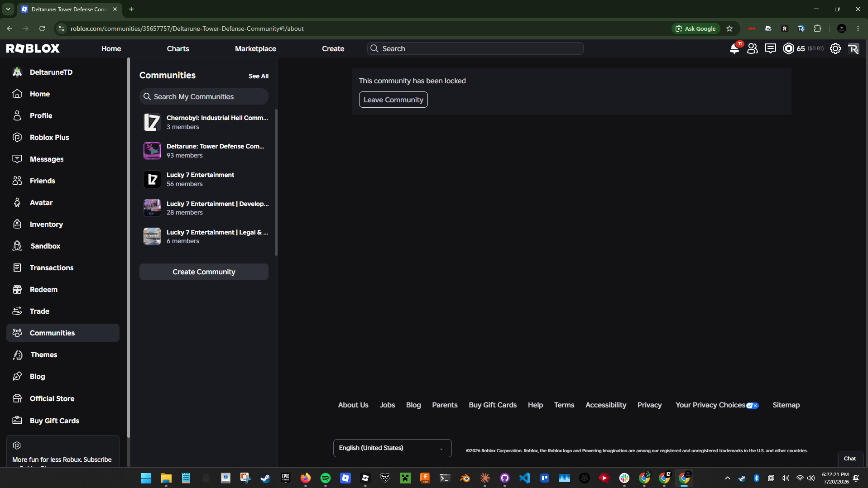Screen dimensions: 868x488
Task: Click the Robux balance icon
Action: click(789, 48)
